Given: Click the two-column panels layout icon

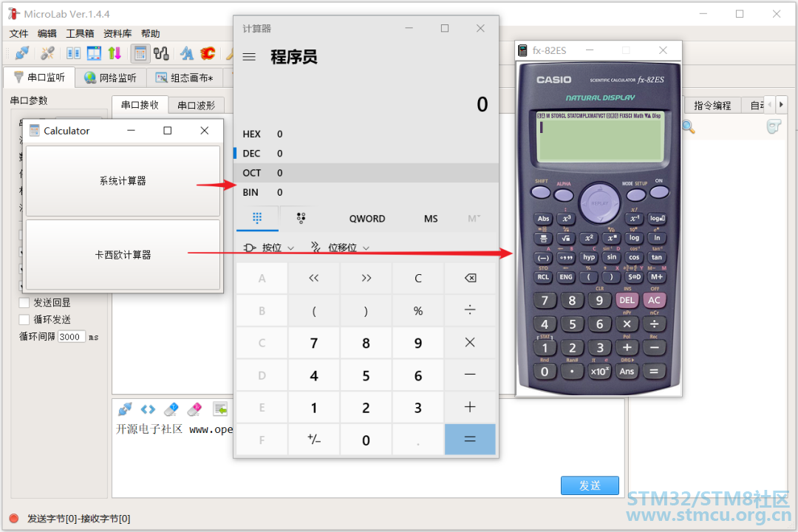Looking at the screenshot, I should pyautogui.click(x=73, y=53).
